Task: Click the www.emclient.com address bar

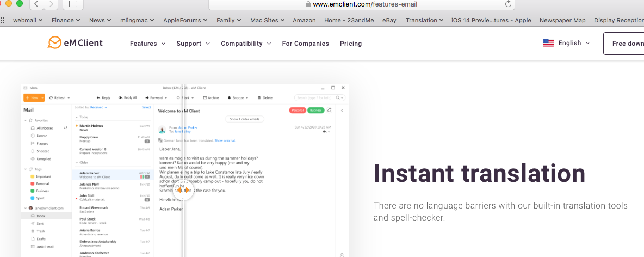Action: 361,4
